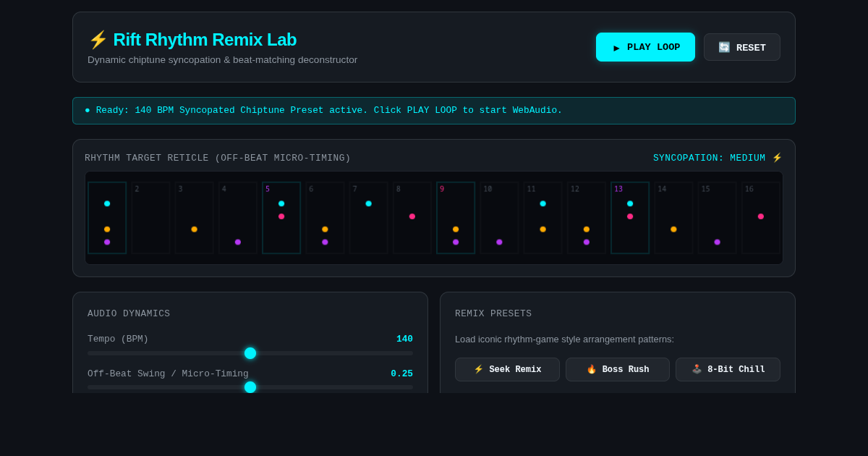868x456 pixels.
Task: Toggle the cyan dot in step 13
Action: [x=630, y=203]
